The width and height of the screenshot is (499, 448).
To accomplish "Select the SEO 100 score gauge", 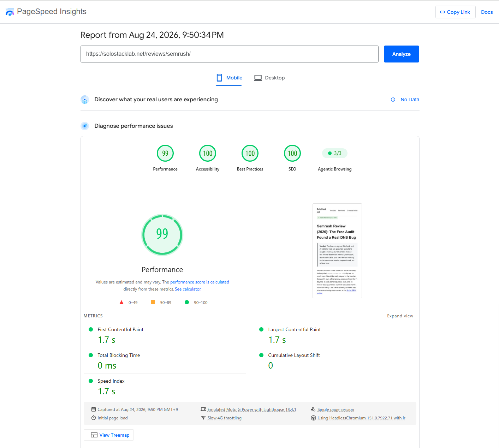I will (x=292, y=153).
